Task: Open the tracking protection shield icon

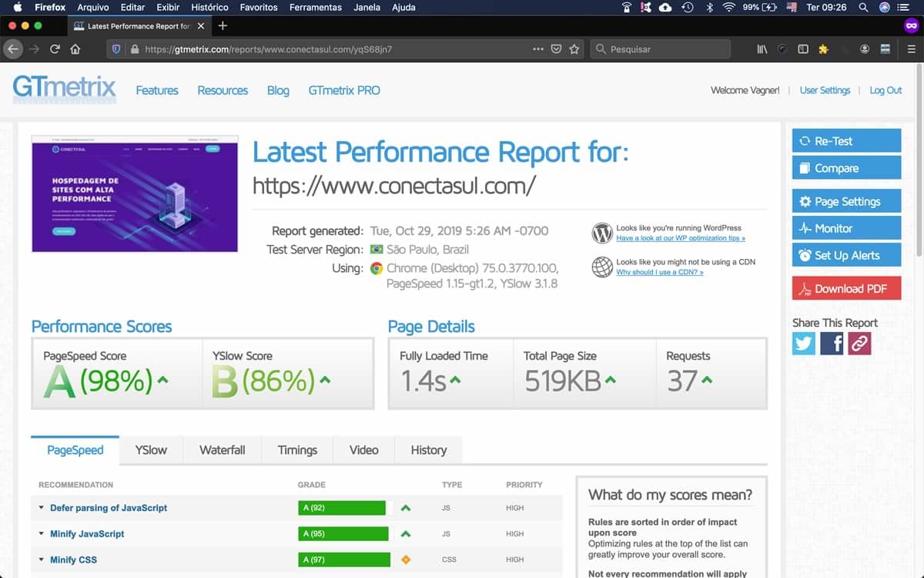Action: [x=117, y=49]
